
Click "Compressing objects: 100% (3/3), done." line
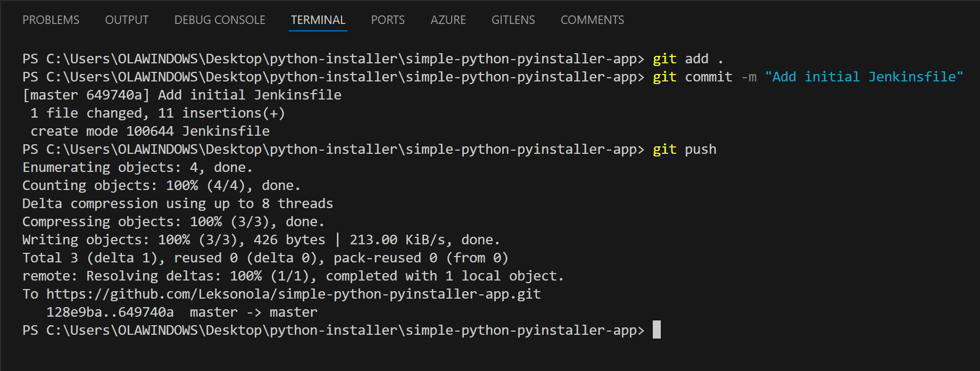click(x=173, y=221)
